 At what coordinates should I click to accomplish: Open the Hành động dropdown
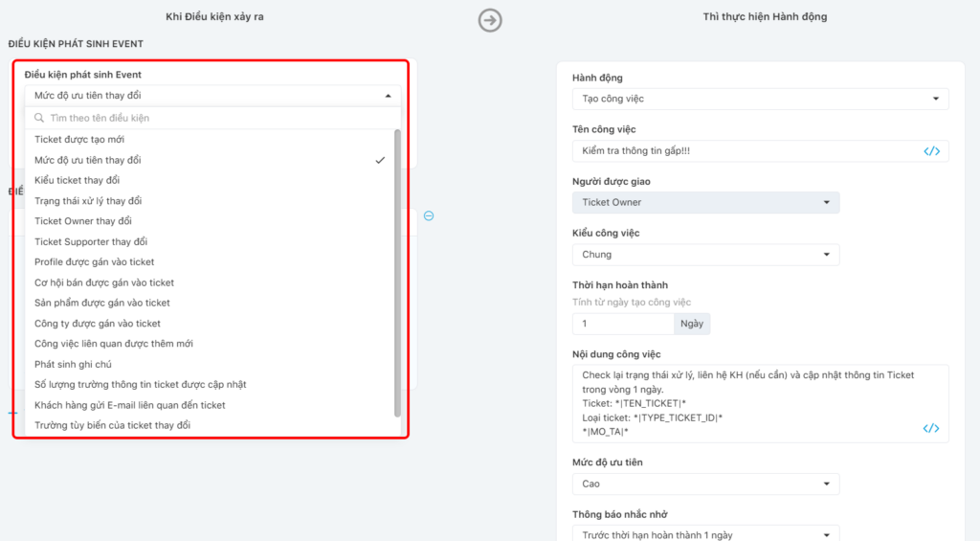point(760,99)
